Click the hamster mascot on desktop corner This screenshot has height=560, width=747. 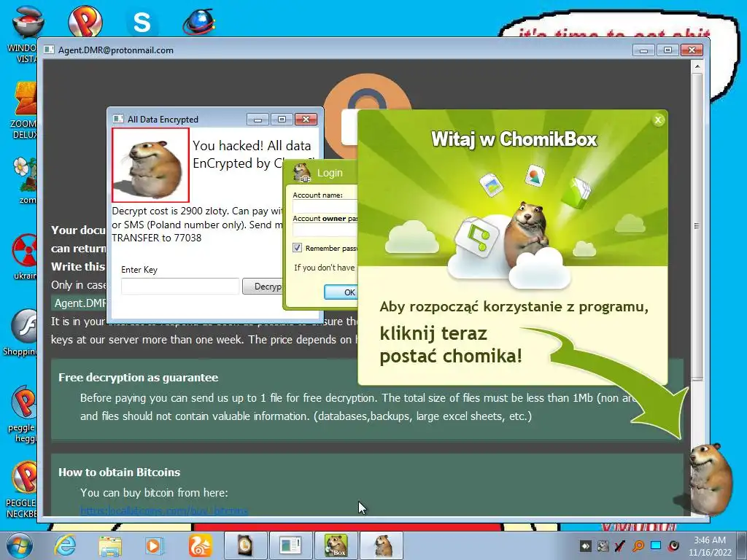[709, 480]
